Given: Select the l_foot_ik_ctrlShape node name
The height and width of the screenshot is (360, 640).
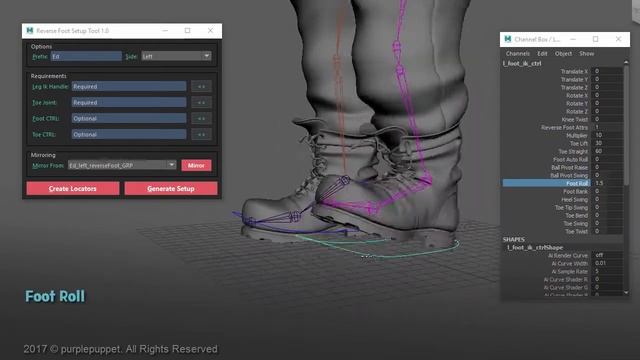Looking at the screenshot, I should pos(535,247).
